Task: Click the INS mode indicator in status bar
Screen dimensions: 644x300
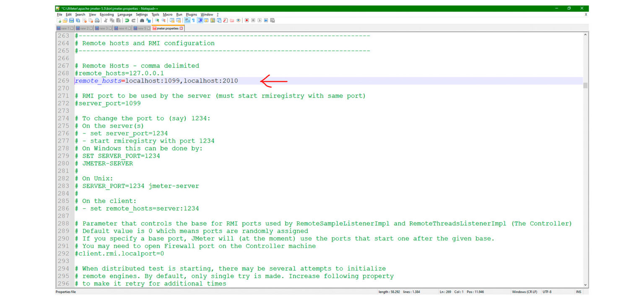Action: (x=579, y=292)
